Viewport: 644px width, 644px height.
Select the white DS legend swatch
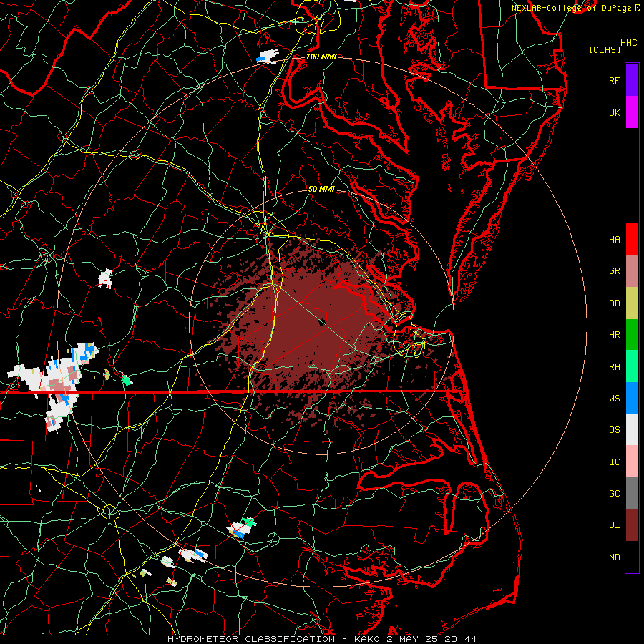(x=632, y=429)
